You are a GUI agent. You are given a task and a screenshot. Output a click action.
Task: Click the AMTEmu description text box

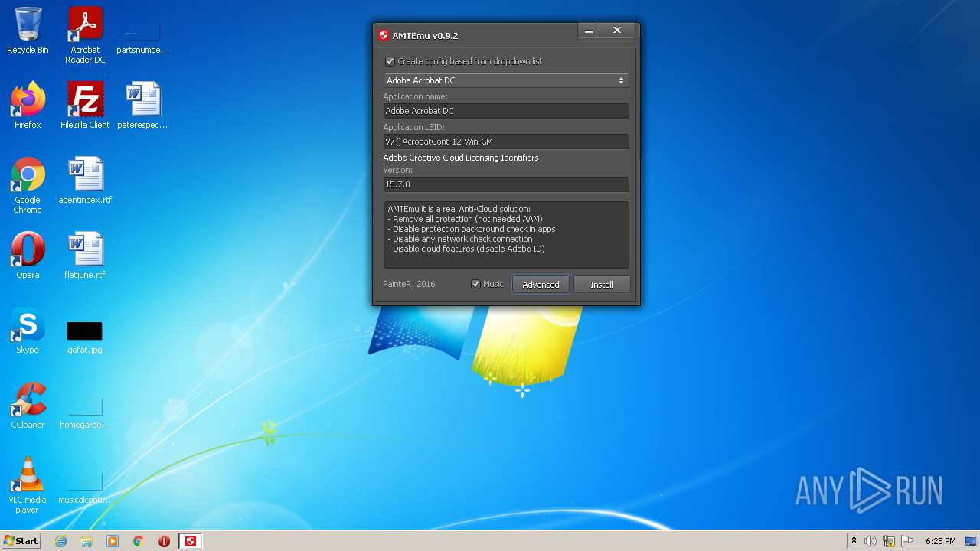[505, 234]
